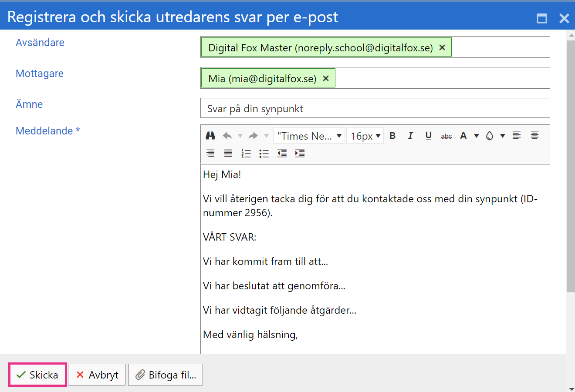Click the line "Med vänlig hälsning,"
575x392 pixels.
[x=250, y=335]
